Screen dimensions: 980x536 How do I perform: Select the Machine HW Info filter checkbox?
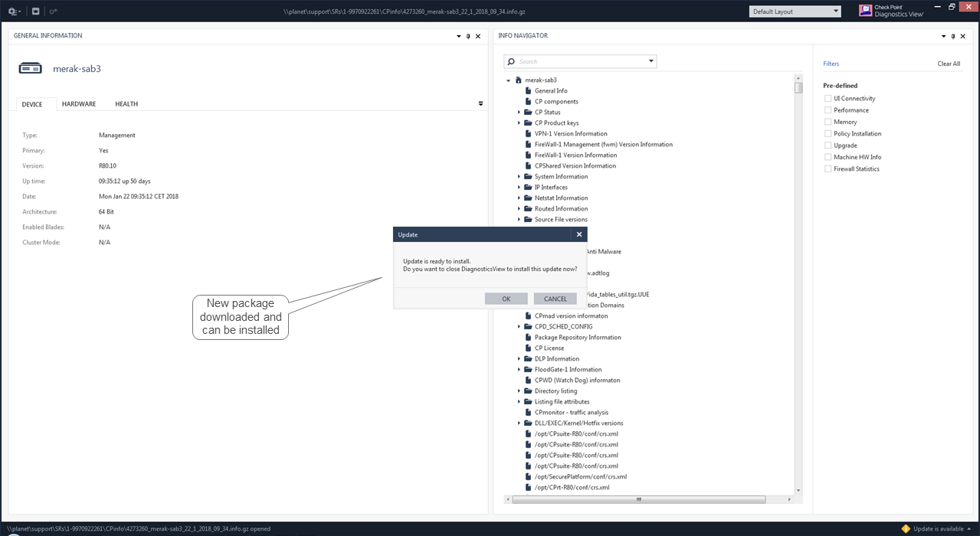828,157
